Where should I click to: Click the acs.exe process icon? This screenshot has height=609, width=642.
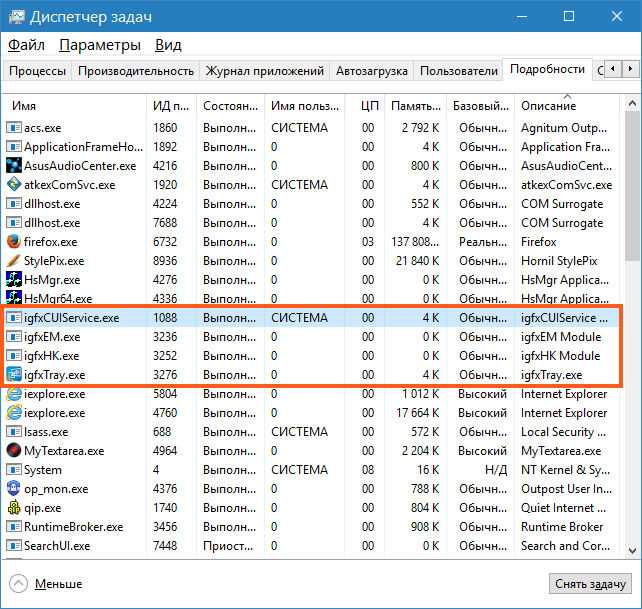[14, 127]
